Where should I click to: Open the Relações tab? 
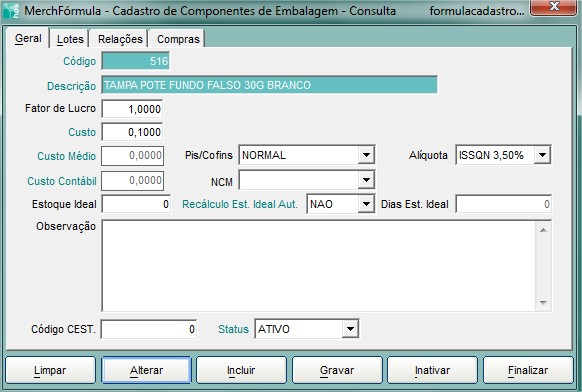(x=120, y=39)
